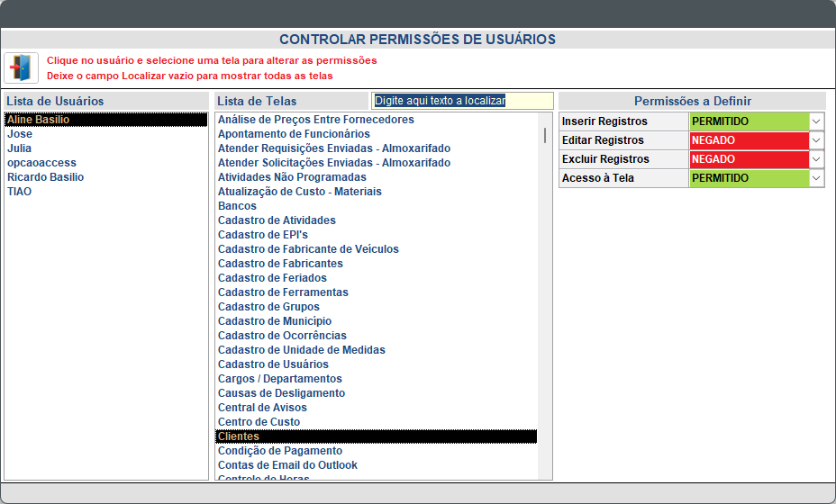Image resolution: width=836 pixels, height=504 pixels.
Task: Pick user TIAO from the list
Action: (x=20, y=192)
